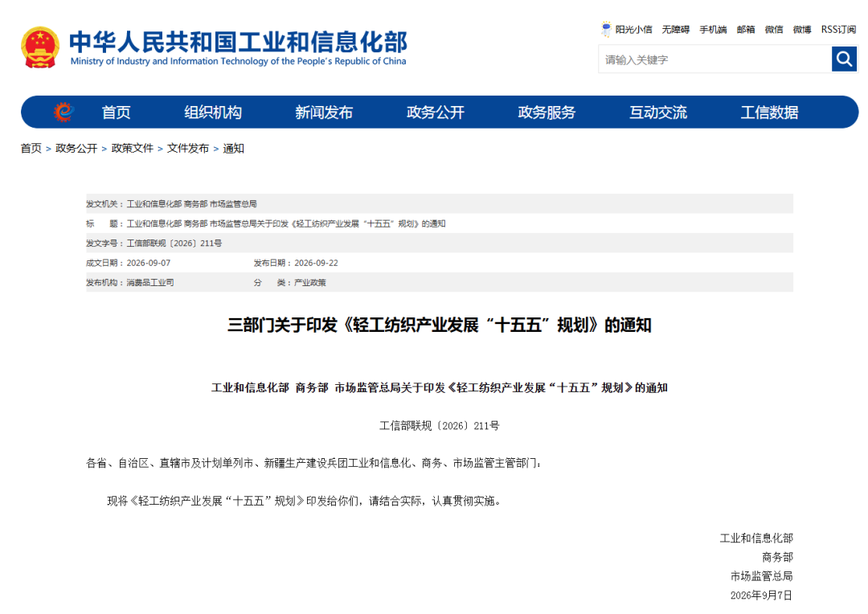Select 政务公开 in navigation bar

pos(435,113)
